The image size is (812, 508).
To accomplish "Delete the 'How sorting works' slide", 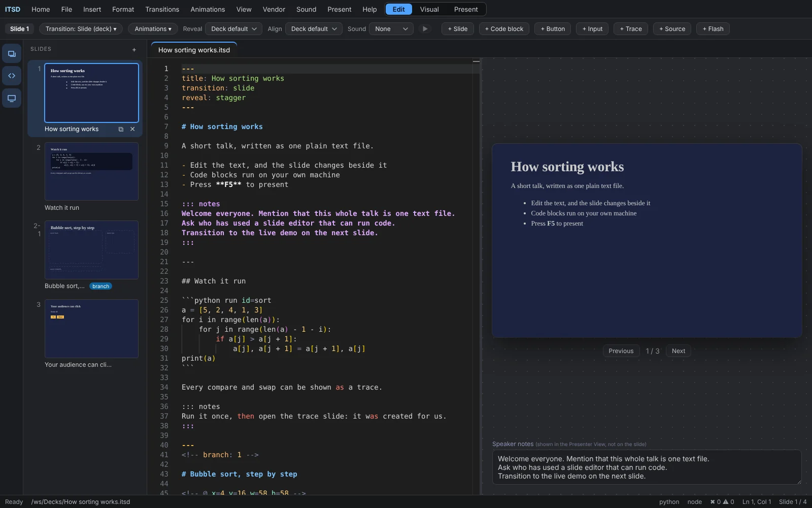I will [x=132, y=129].
